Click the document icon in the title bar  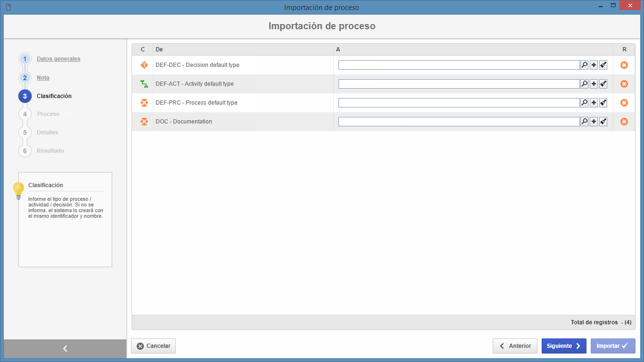(8, 7)
